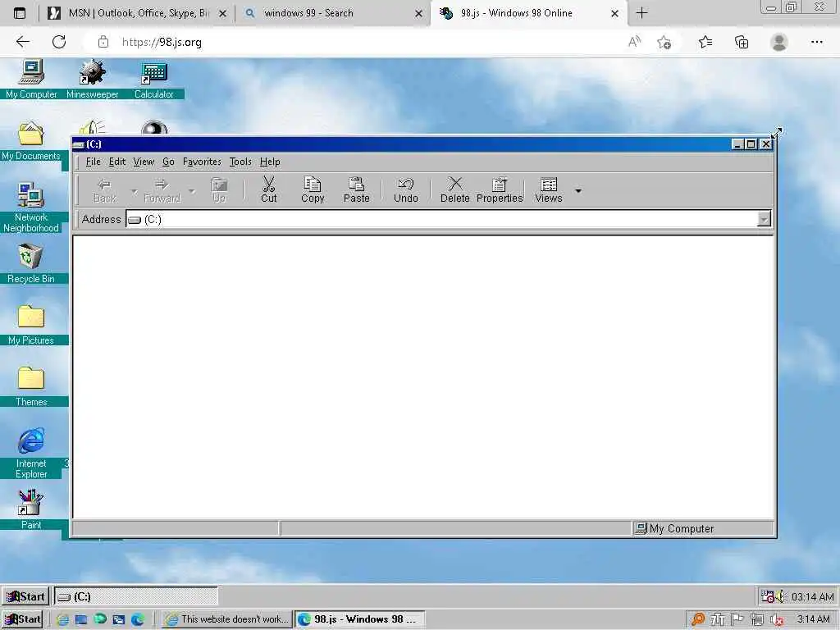Image resolution: width=840 pixels, height=630 pixels.
Task: Click the Cut toolbar button
Action: point(268,190)
